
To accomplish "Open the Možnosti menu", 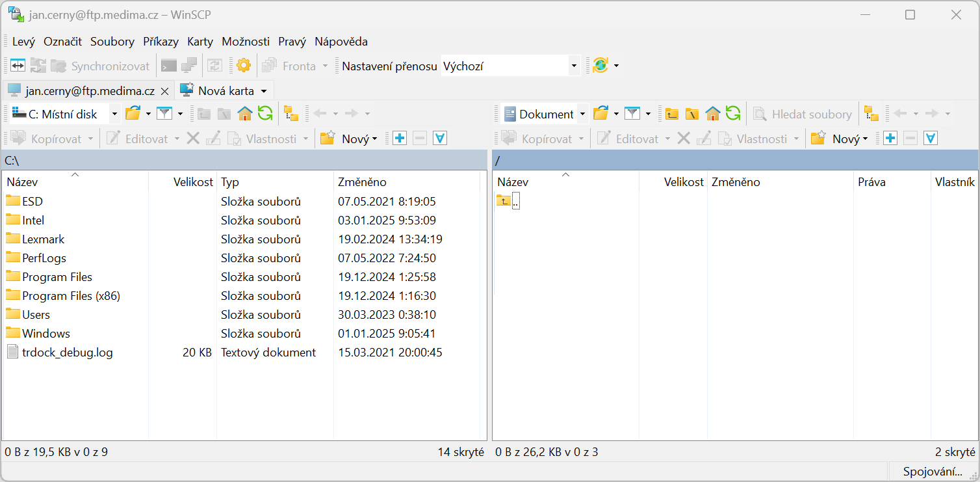I will coord(246,42).
